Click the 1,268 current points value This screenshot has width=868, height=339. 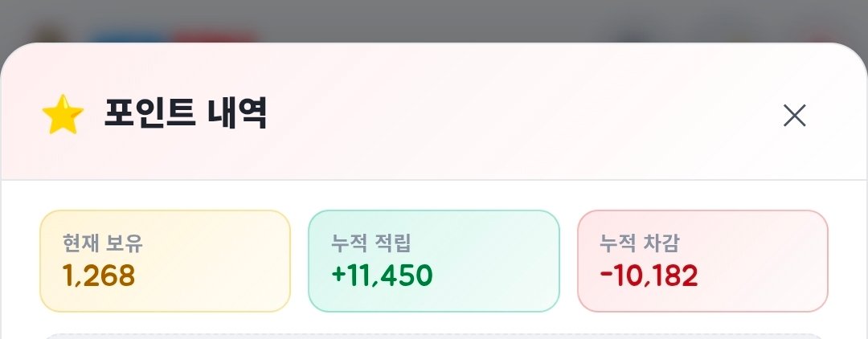click(x=99, y=276)
